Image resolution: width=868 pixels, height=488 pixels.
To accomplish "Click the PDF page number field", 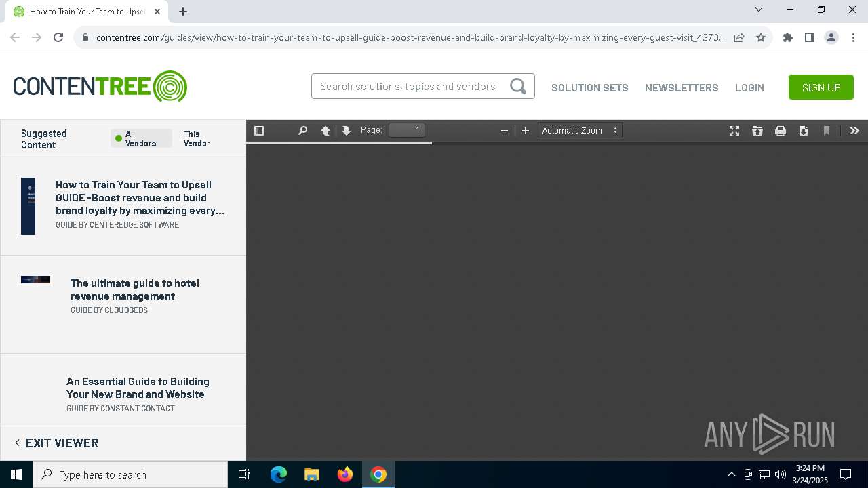I will tap(407, 130).
